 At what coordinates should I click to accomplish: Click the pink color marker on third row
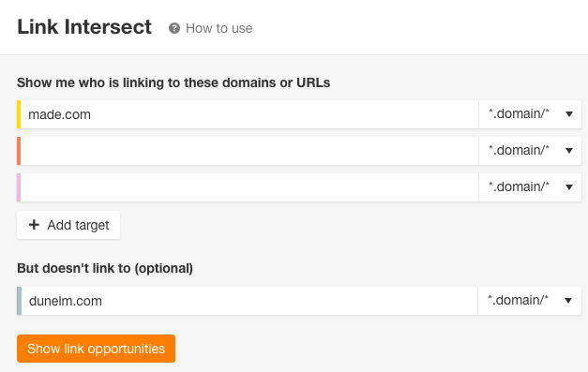(x=19, y=186)
